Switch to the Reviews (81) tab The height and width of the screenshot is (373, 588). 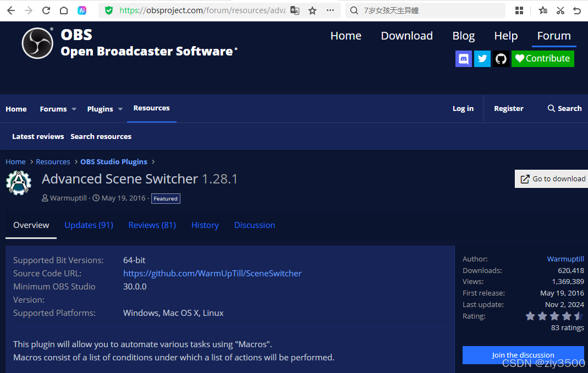click(x=152, y=225)
